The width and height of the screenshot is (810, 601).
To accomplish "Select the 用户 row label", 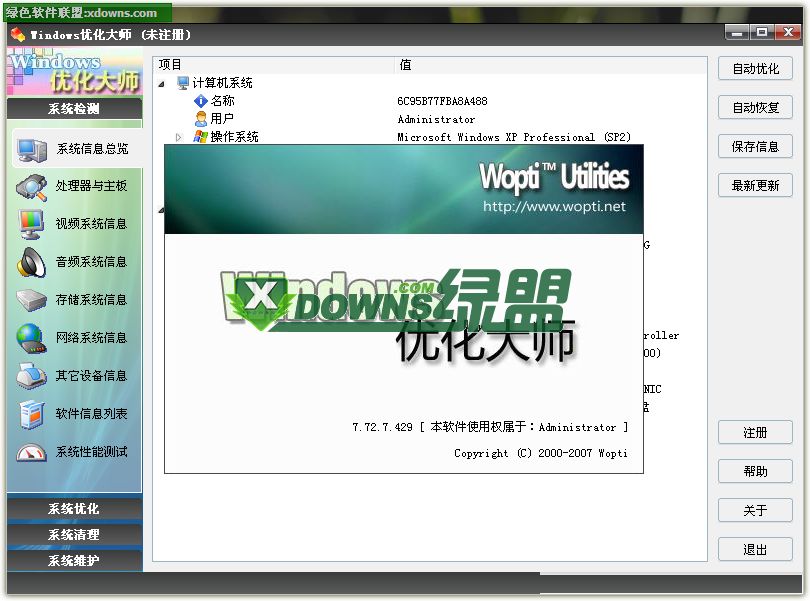I will (223, 119).
